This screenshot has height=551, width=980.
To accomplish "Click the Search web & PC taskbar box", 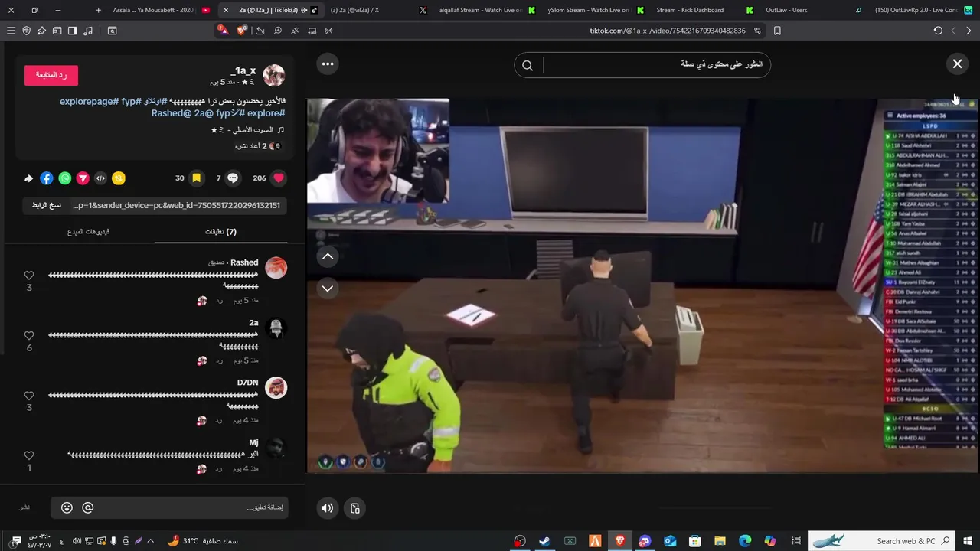I will (883, 541).
